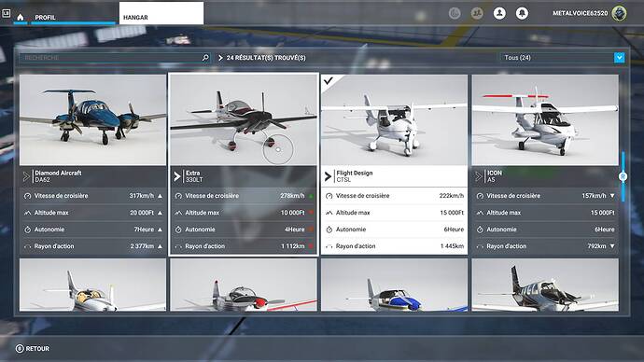Select red-nosed plane thumbnail in second row
This screenshot has height=362, width=644.
point(244,285)
